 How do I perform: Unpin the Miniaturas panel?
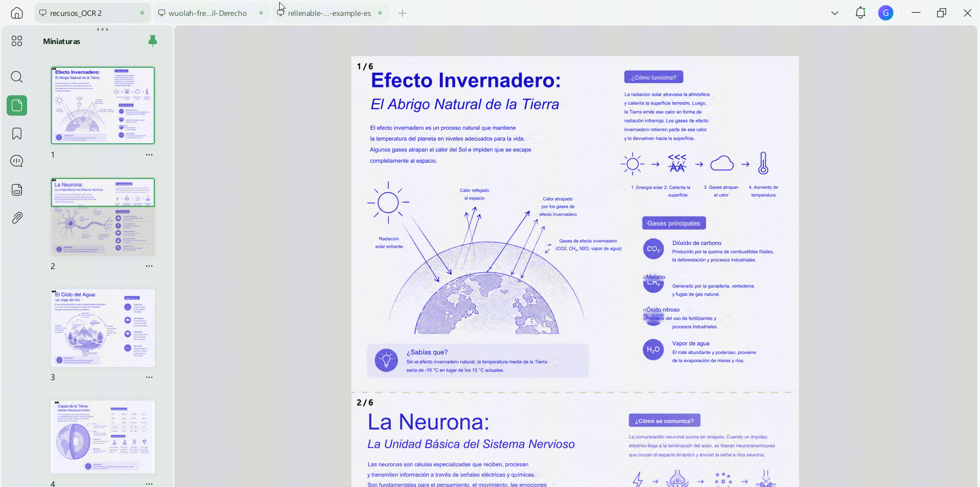coord(152,41)
